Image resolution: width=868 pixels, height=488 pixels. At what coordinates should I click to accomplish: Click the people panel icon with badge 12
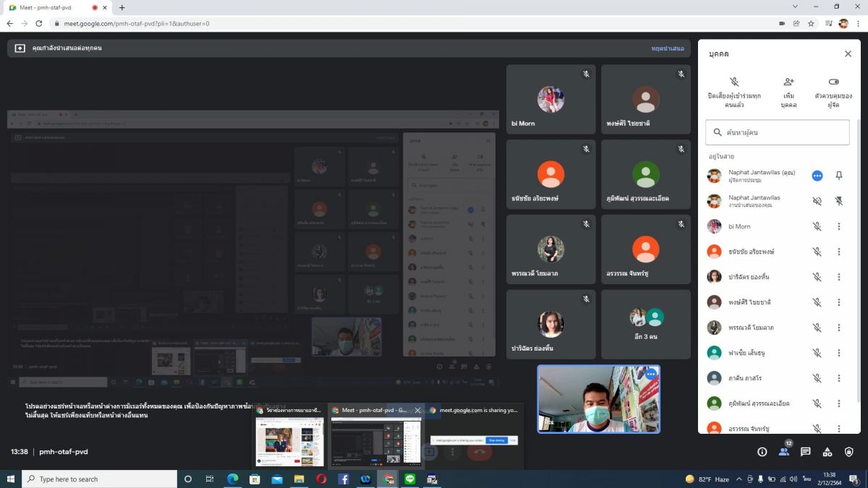pos(783,452)
